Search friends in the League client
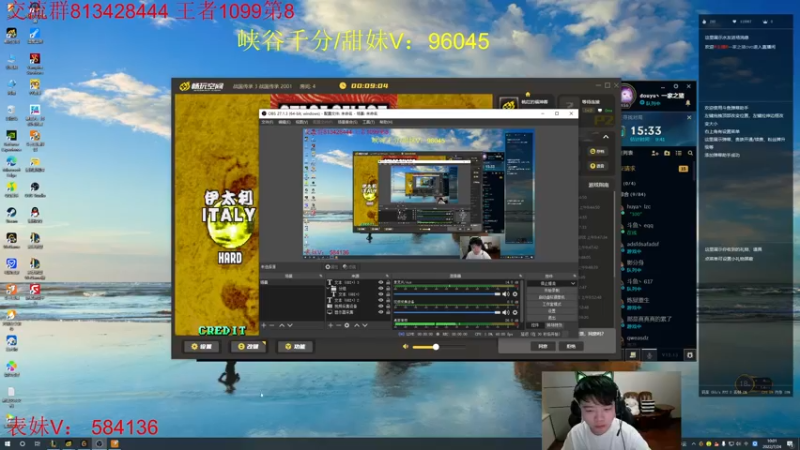The height and width of the screenshot is (450, 800). coord(690,153)
